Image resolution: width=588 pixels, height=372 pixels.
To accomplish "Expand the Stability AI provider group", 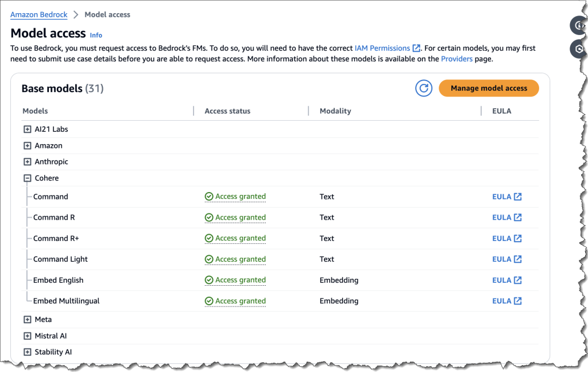I will pyautogui.click(x=28, y=352).
